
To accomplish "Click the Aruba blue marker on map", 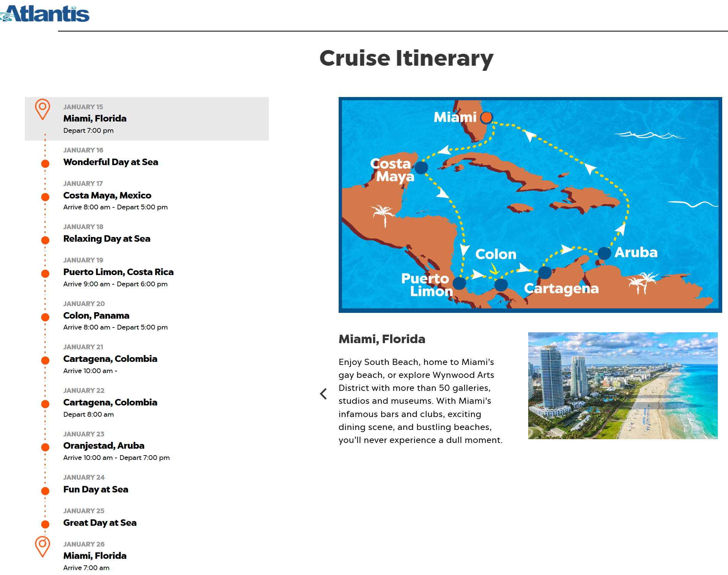I will 604,254.
